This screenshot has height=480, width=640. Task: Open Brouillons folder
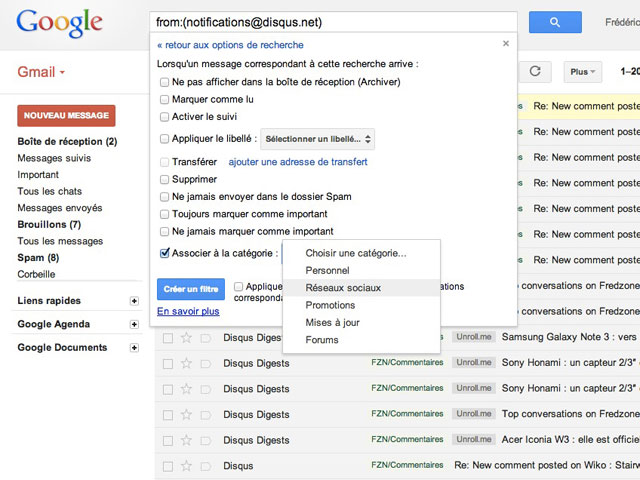[x=49, y=224]
